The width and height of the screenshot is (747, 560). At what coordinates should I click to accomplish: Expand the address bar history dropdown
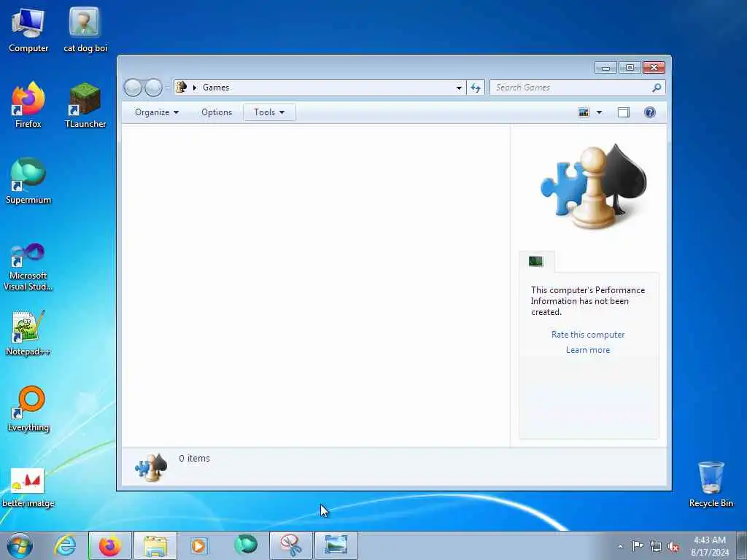(x=459, y=87)
